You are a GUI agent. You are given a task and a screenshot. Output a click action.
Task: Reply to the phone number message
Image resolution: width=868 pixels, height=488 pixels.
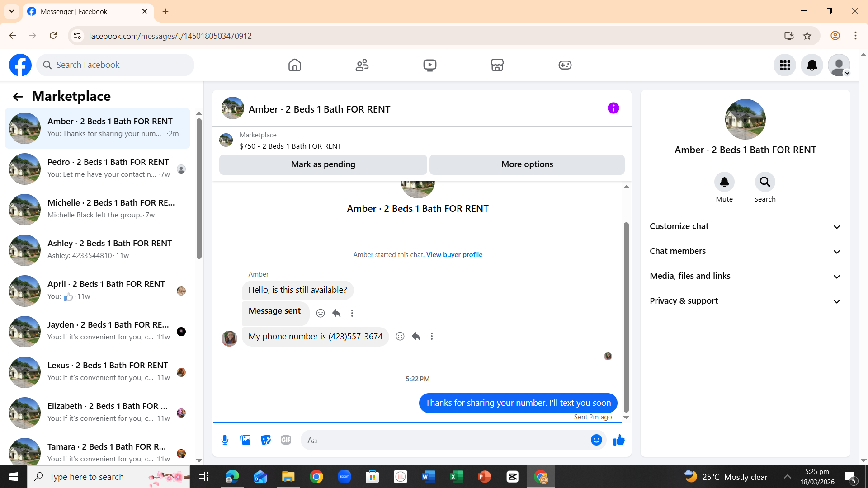point(416,336)
